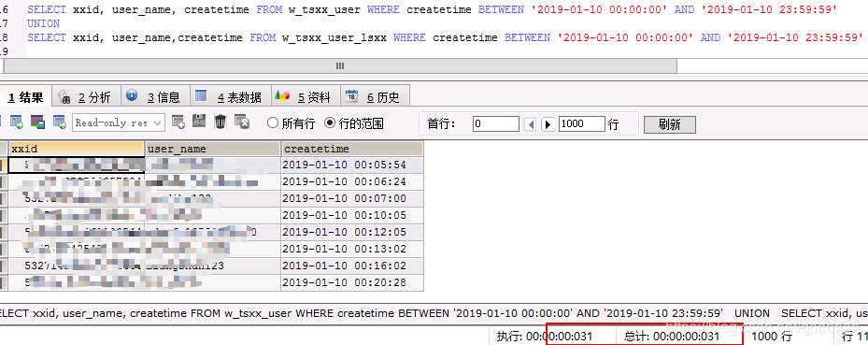Click the calendar icon on 6 历史 tab
The image size is (868, 345).
pyautogui.click(x=351, y=95)
